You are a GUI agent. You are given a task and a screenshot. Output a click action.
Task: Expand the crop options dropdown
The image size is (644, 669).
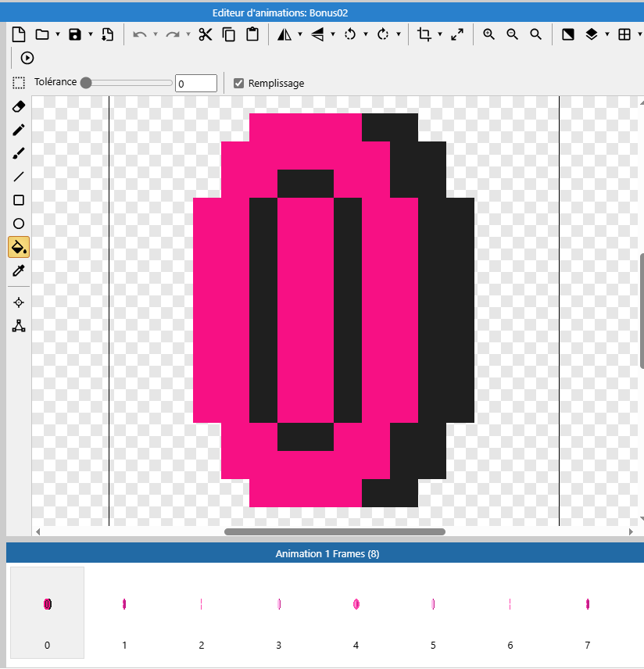coord(440,34)
